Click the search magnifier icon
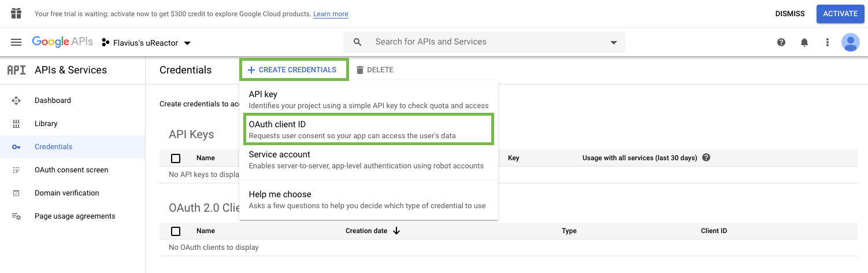The image size is (868, 273). [x=358, y=42]
